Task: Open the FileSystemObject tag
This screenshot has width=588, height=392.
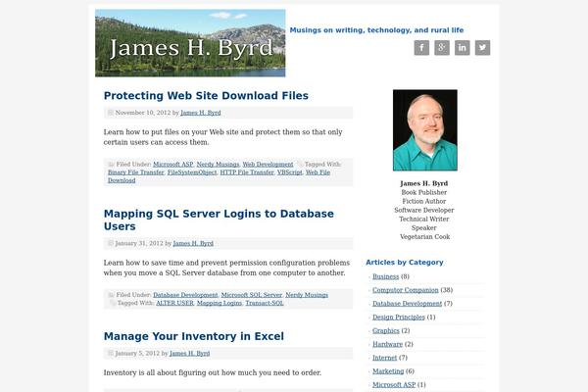Action: (192, 172)
